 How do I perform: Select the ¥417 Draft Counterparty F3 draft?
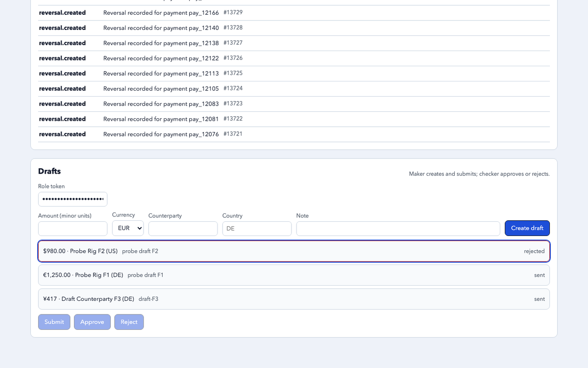(x=294, y=299)
